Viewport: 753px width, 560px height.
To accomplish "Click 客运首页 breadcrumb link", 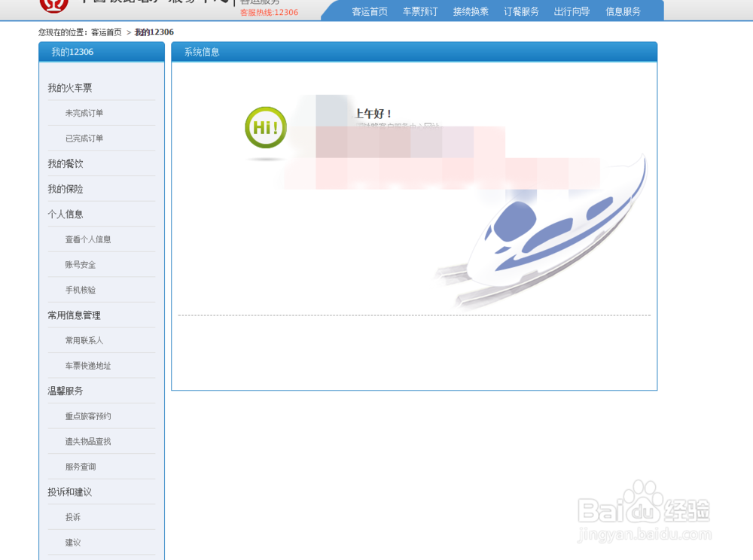I will tap(106, 32).
